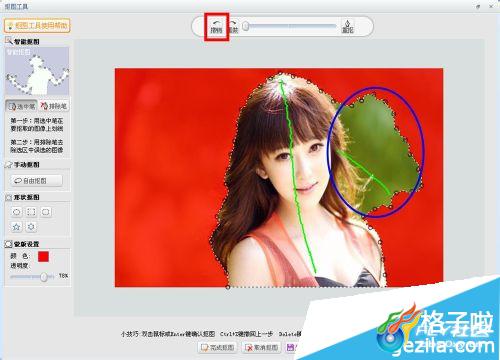Click the 自由抠图 free cutout button

(x=36, y=181)
